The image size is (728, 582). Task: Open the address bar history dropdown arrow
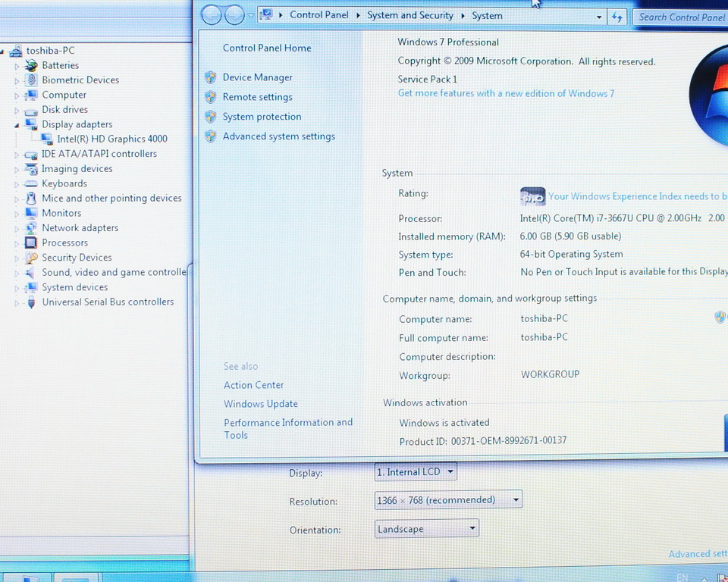coord(599,17)
